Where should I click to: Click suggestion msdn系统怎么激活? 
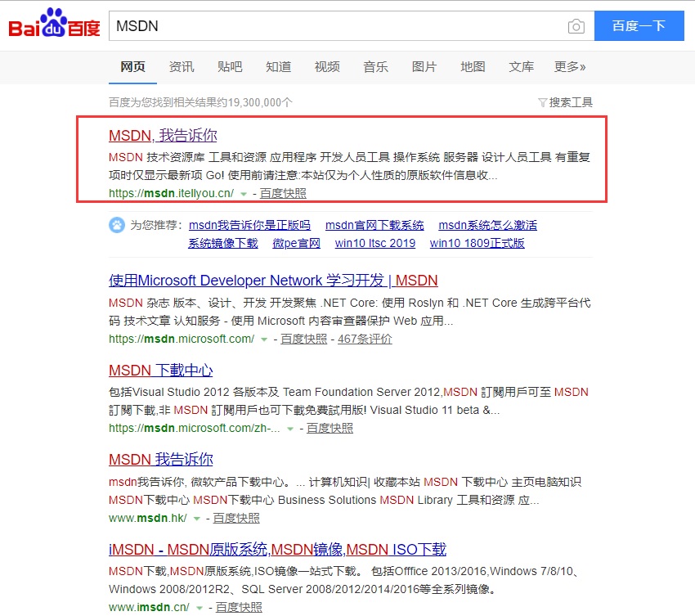487,225
